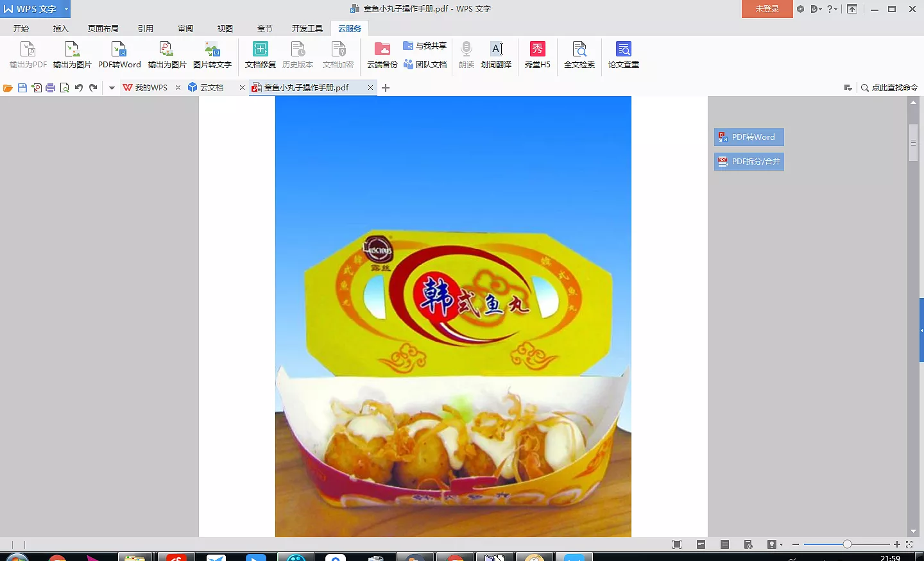Open 与我共享 shared files
The image size is (924, 561).
pos(425,46)
